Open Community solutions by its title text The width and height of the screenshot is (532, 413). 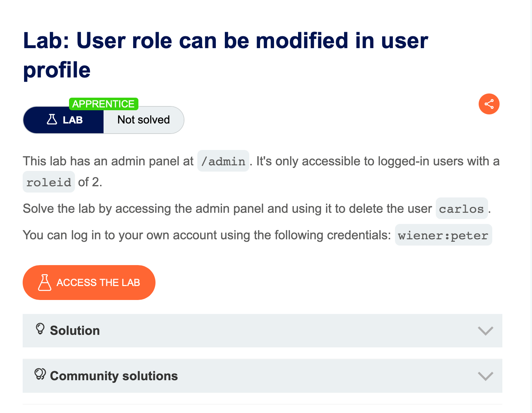(114, 376)
